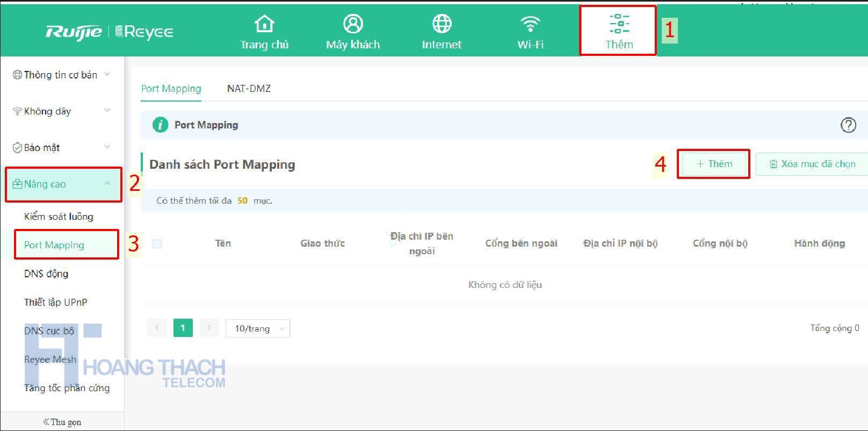Collapse the sidebar with Thu gọn
Screen dimensions: 868x431
[62, 422]
